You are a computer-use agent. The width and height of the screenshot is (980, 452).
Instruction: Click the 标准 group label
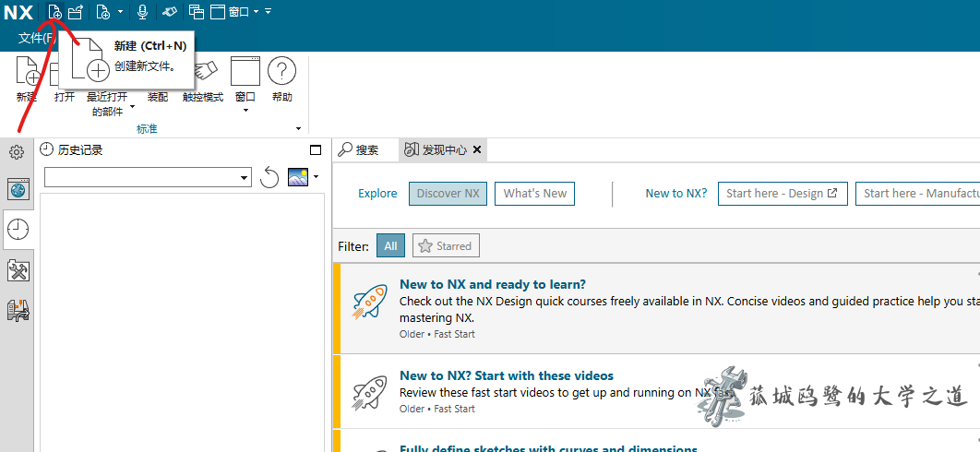(x=148, y=129)
